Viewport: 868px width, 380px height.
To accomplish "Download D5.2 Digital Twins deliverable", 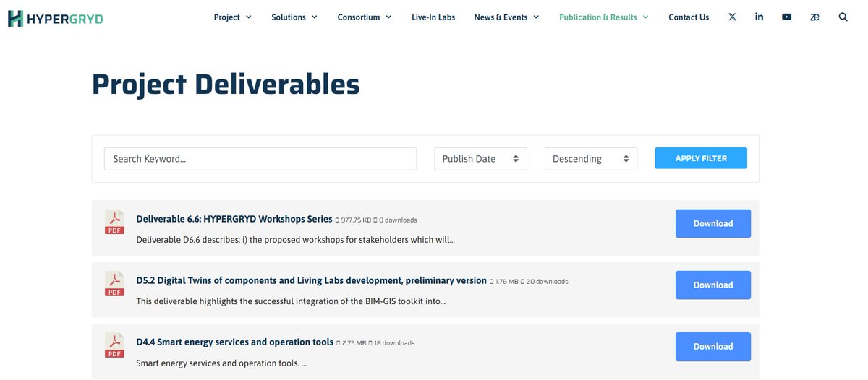I will [x=713, y=285].
